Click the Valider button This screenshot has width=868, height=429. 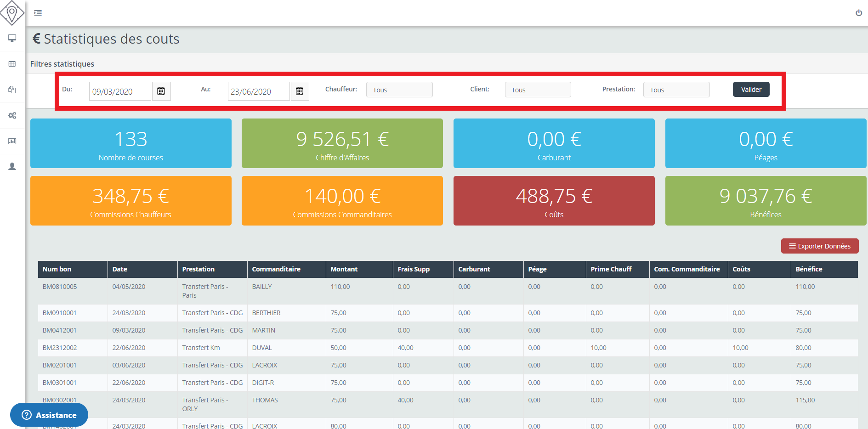click(751, 90)
